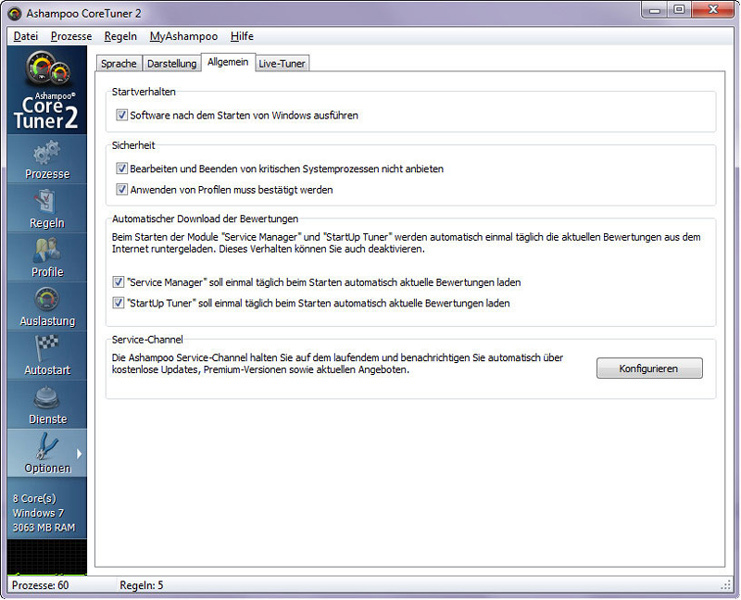The height and width of the screenshot is (600, 741).
Task: Click the title bar application icon
Action: [15, 13]
